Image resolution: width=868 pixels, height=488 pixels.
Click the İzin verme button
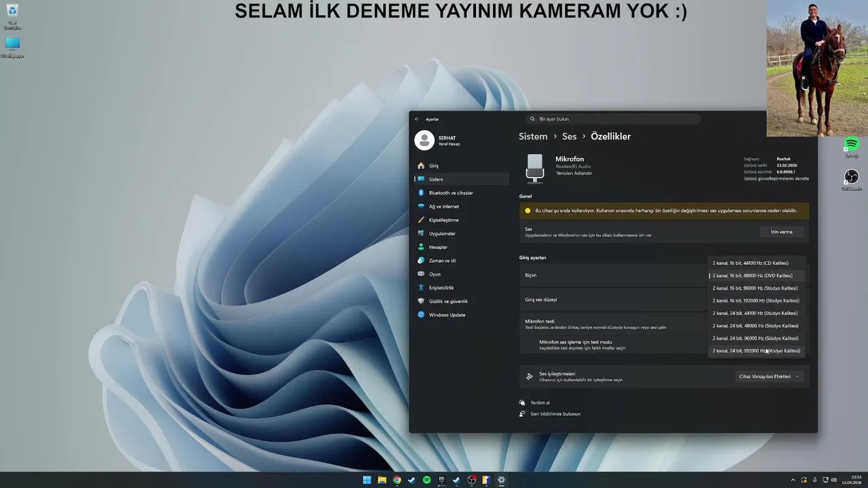click(781, 232)
